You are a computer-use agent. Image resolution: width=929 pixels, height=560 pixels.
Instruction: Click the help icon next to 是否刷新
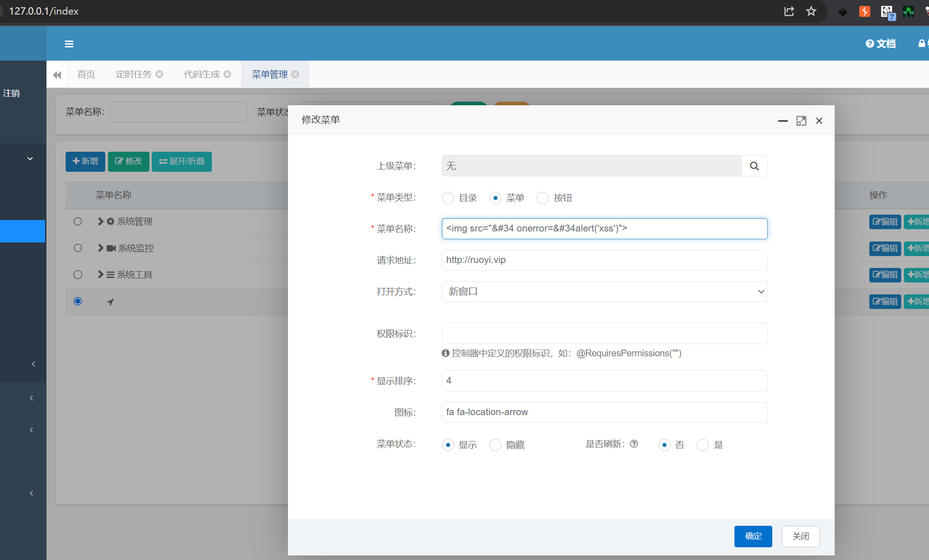634,444
